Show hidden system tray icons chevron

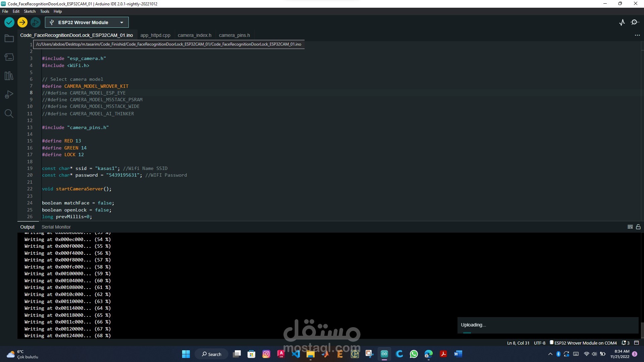550,354
